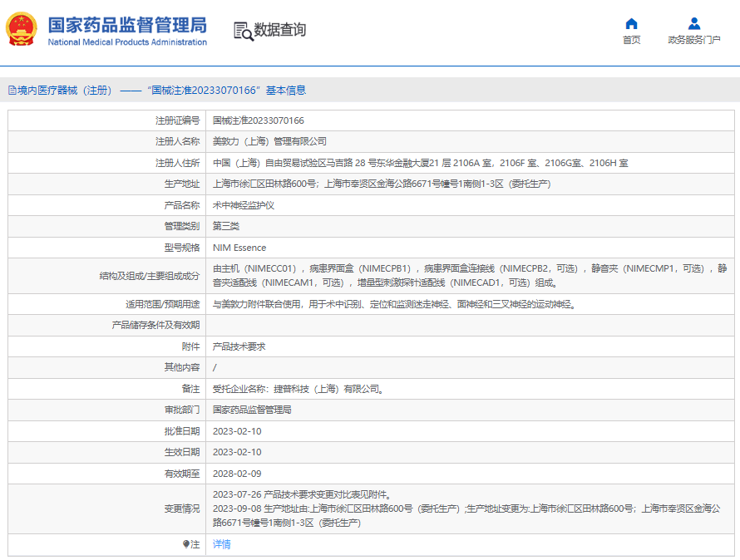The width and height of the screenshot is (740, 560).
Task: Click the 产品储存条件及有效期 label
Action: [155, 325]
